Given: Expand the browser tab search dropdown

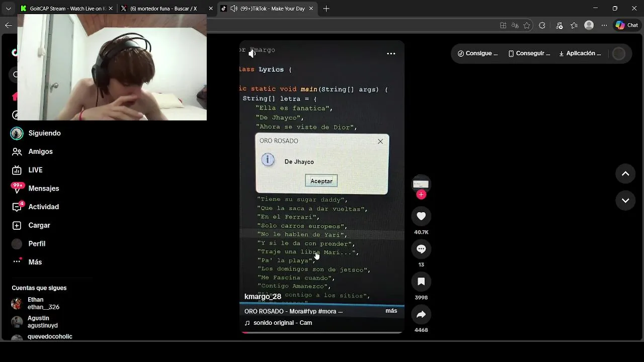Looking at the screenshot, I should [8, 9].
